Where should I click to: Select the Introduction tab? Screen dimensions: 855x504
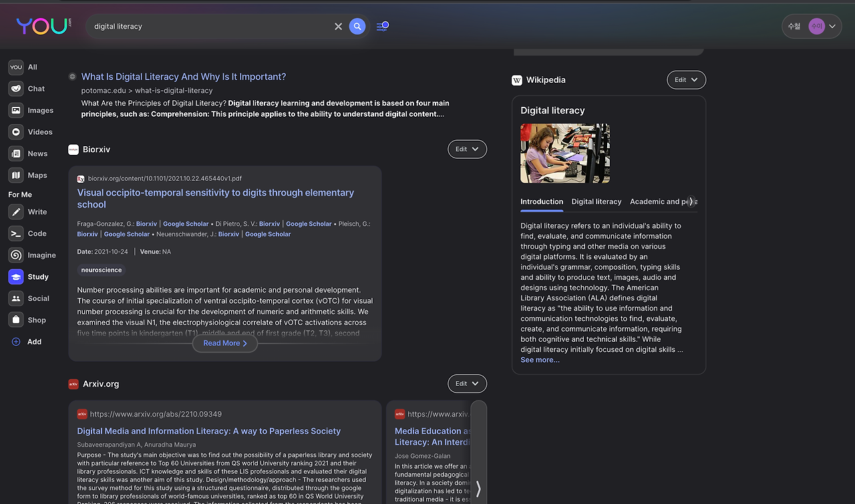point(542,202)
